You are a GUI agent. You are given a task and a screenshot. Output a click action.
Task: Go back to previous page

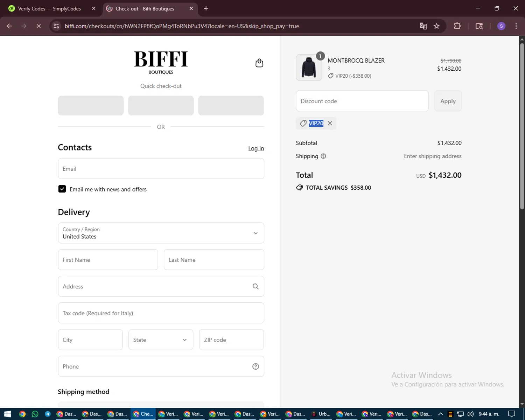pyautogui.click(x=9, y=26)
